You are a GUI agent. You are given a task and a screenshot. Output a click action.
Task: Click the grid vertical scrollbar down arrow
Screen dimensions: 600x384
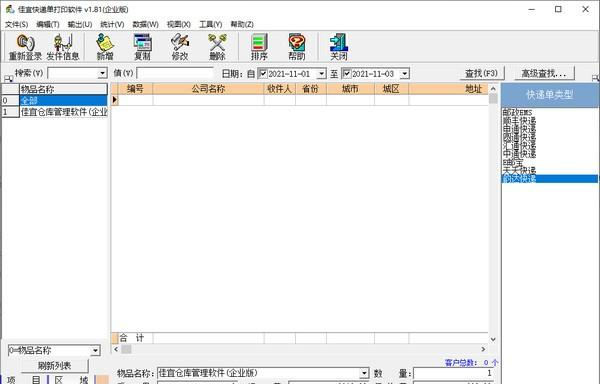click(493, 339)
